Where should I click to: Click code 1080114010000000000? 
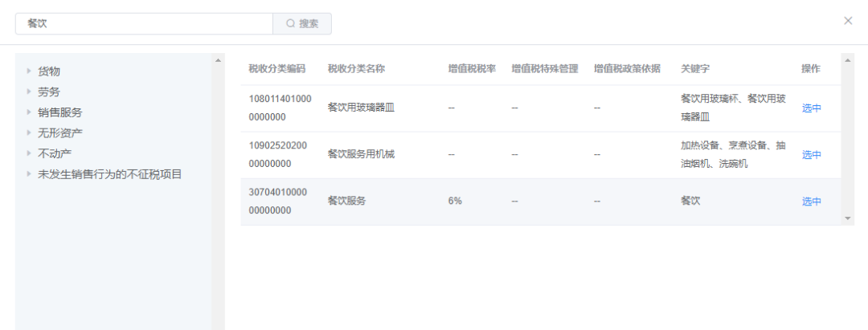point(280,108)
